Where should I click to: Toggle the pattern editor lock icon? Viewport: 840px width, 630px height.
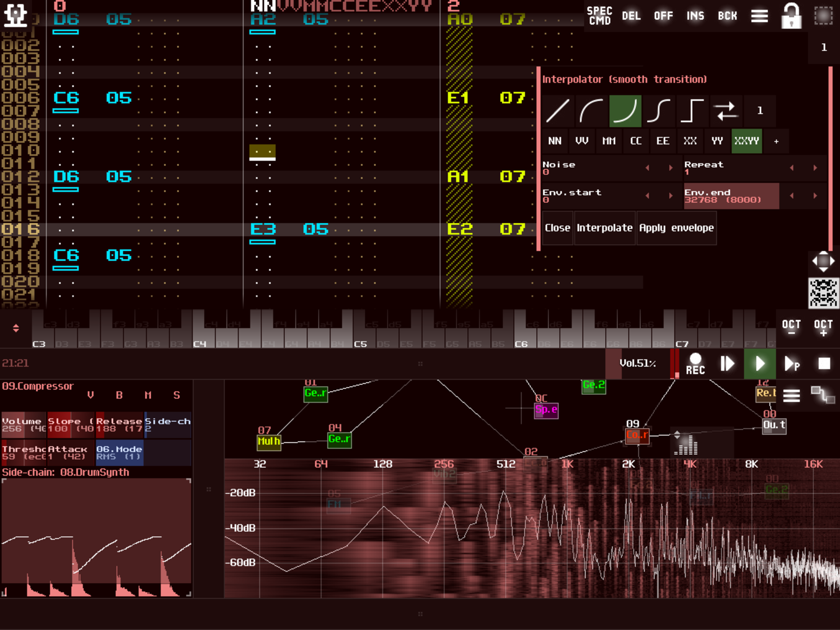click(x=791, y=16)
